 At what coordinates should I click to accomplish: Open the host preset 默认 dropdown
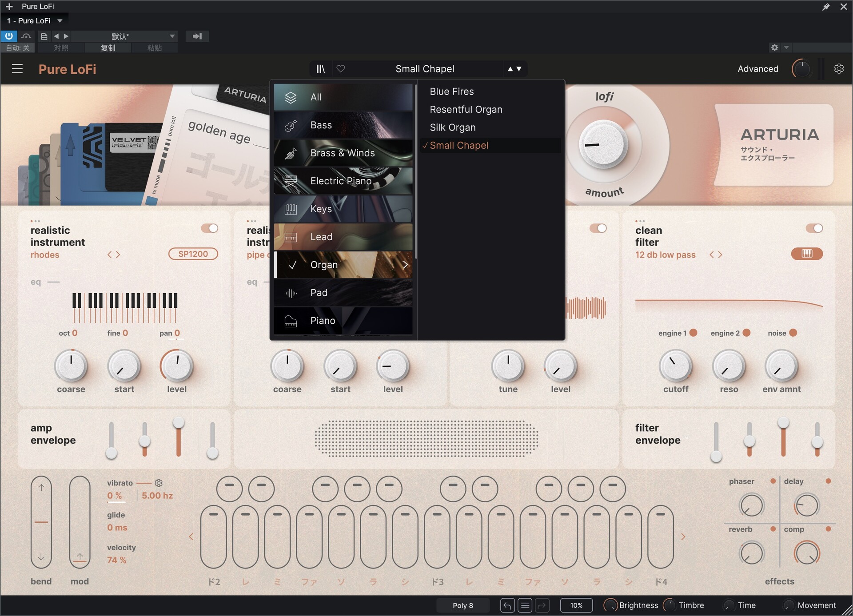(124, 36)
